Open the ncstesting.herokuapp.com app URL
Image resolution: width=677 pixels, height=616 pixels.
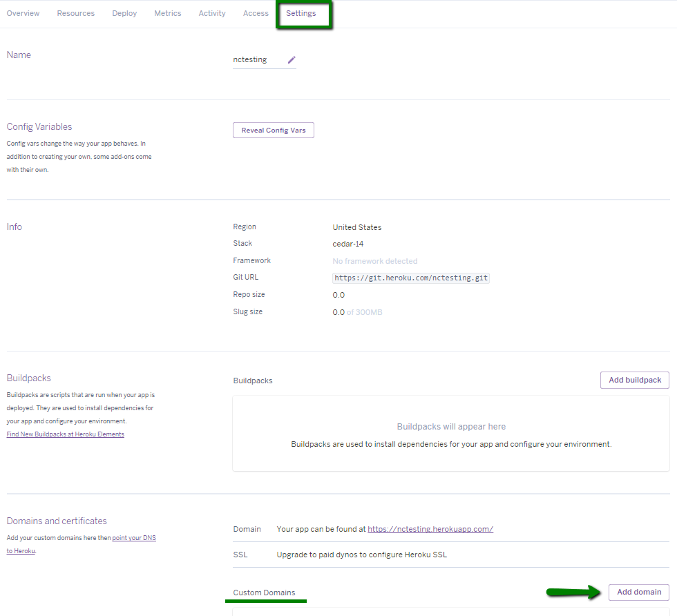click(x=430, y=529)
